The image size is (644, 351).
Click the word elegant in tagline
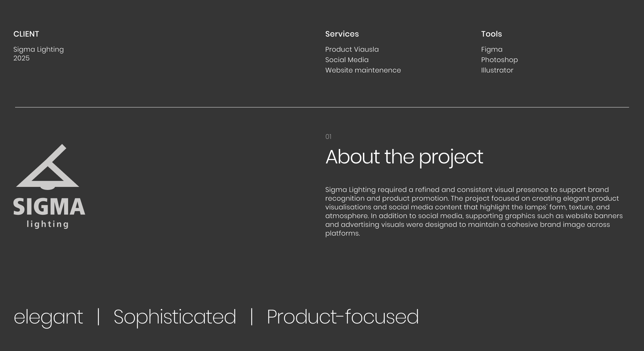point(48,317)
